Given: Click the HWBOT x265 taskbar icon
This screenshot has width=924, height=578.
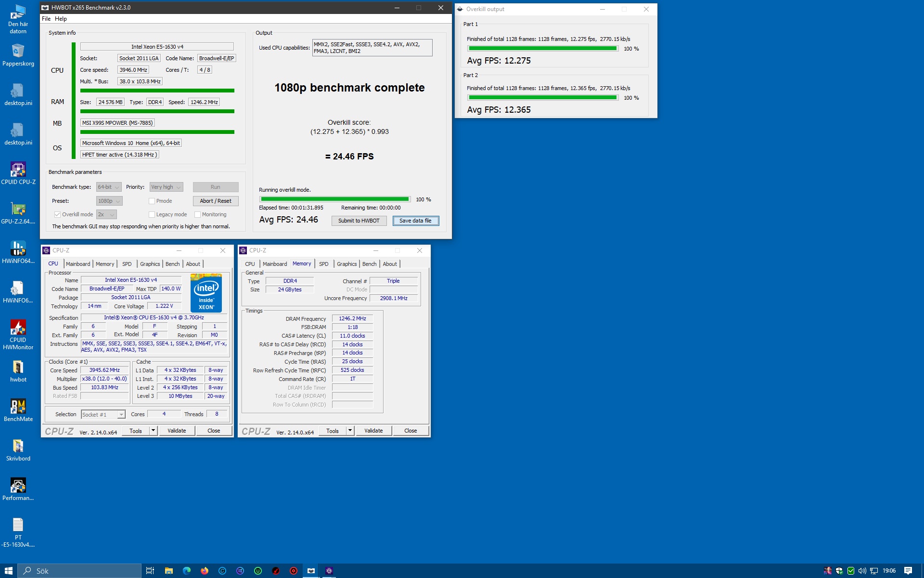Looking at the screenshot, I should (x=311, y=571).
